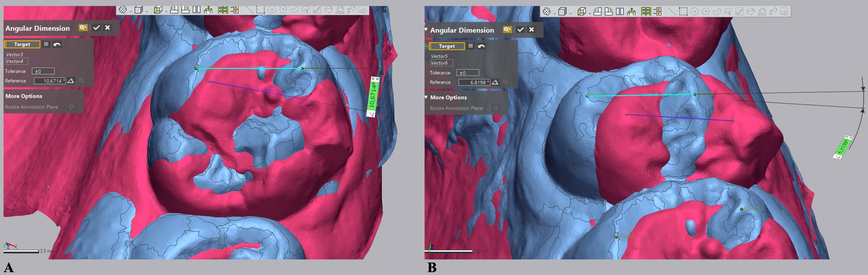Collapse the More Options triangle in panel B

[426, 97]
